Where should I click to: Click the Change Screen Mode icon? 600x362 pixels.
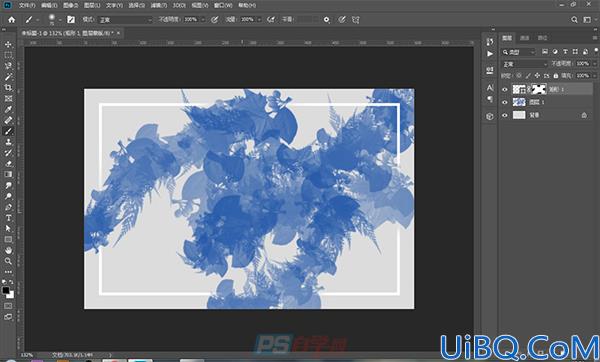[x=8, y=317]
